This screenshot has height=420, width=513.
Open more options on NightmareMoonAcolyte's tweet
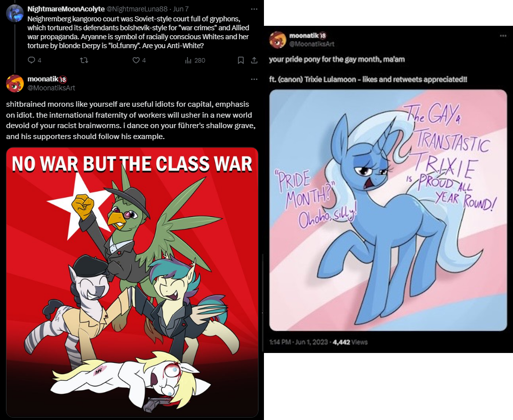[254, 9]
